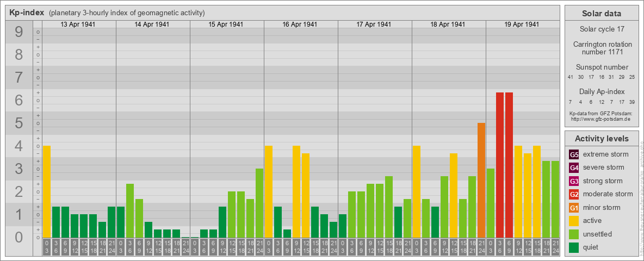
Task: Select the red G2 moderate storm swatch
Action: pyautogui.click(x=574, y=194)
